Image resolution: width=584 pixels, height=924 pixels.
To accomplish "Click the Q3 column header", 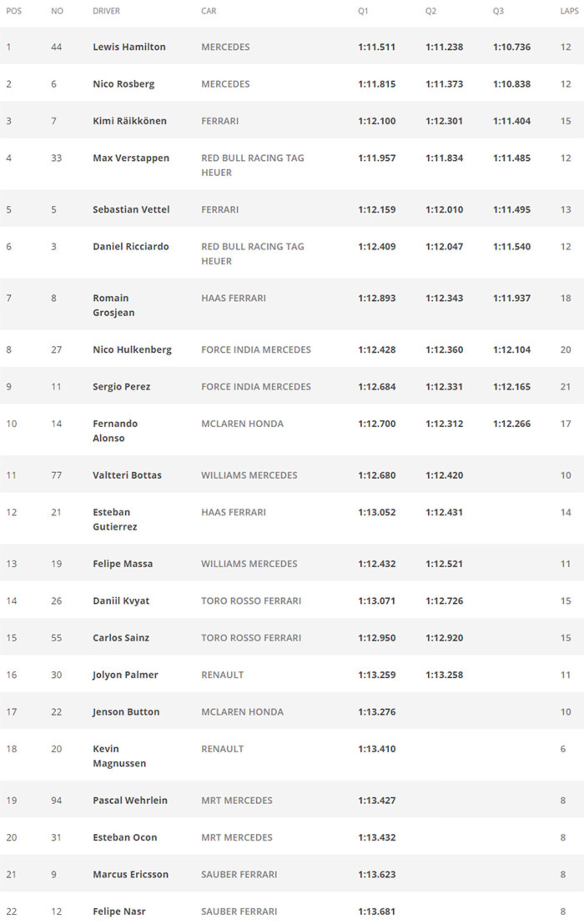I will (x=498, y=11).
